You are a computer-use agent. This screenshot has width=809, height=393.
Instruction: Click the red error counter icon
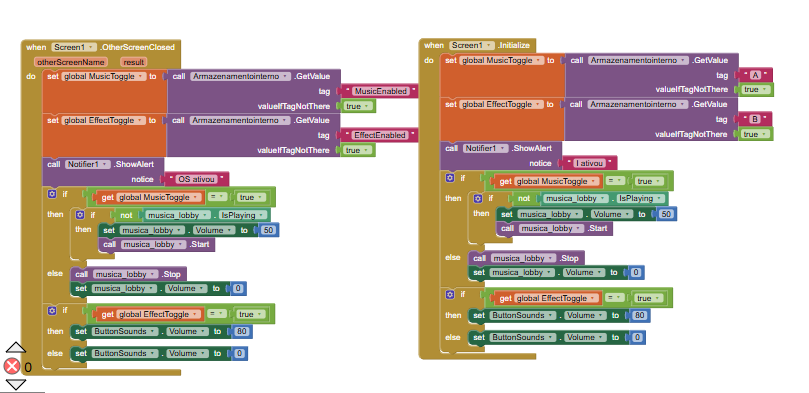(12, 367)
